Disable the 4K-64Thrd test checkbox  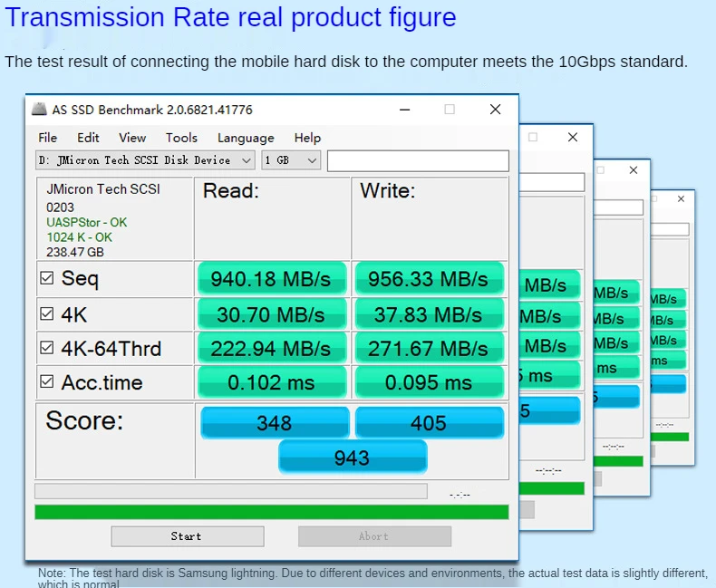[47, 349]
